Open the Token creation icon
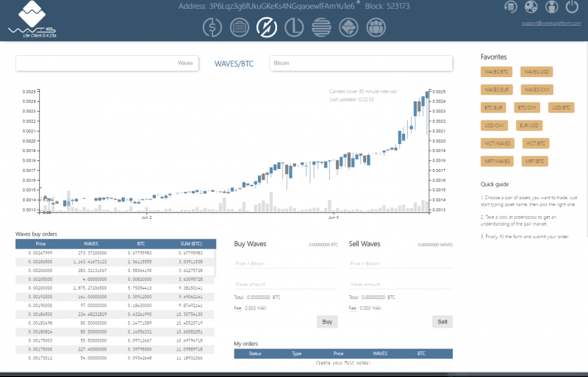The height and width of the screenshot is (377, 588). [348, 27]
